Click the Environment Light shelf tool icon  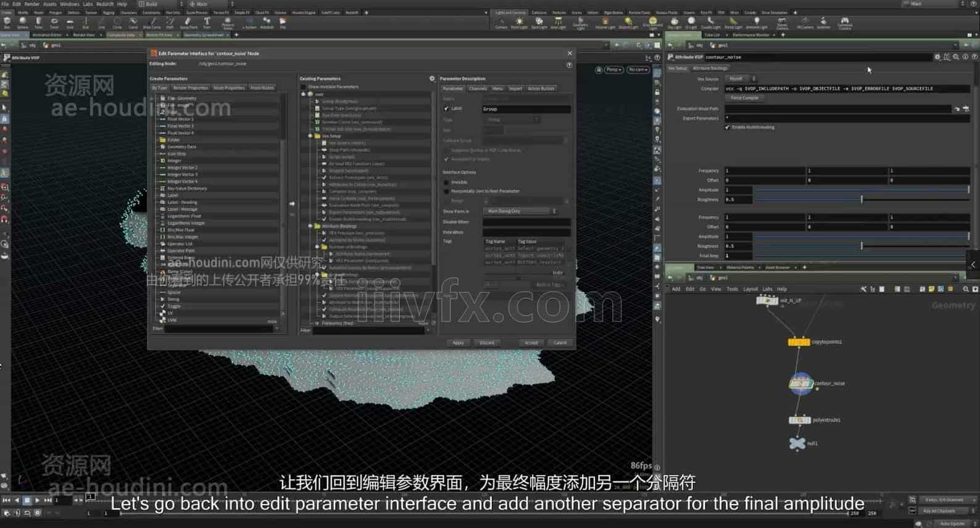pos(652,23)
